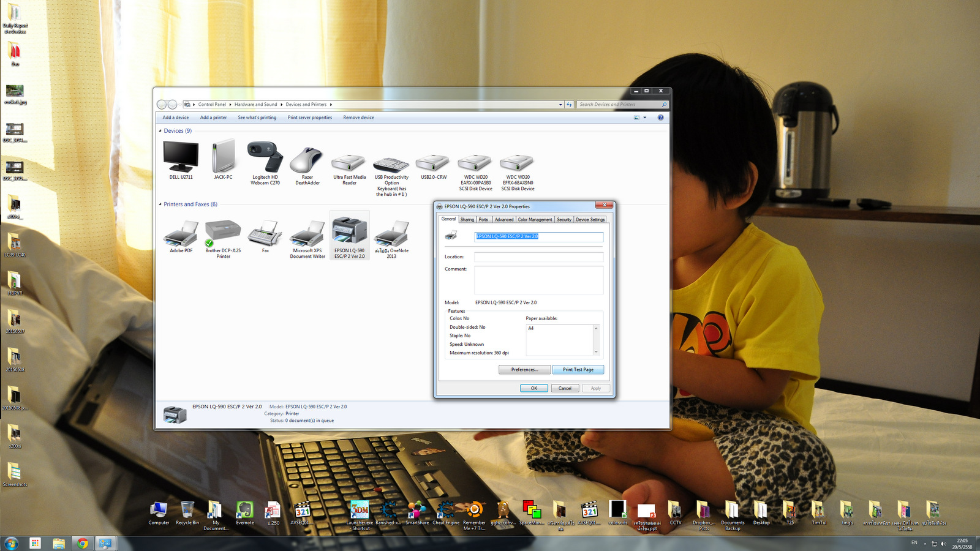This screenshot has width=980, height=551.
Task: Click the refresh button beside the address bar
Action: tap(569, 105)
